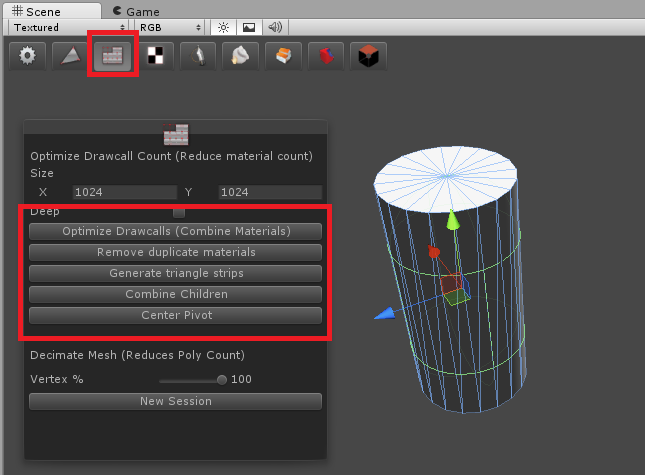Click the Vertex % value 100

tap(241, 379)
